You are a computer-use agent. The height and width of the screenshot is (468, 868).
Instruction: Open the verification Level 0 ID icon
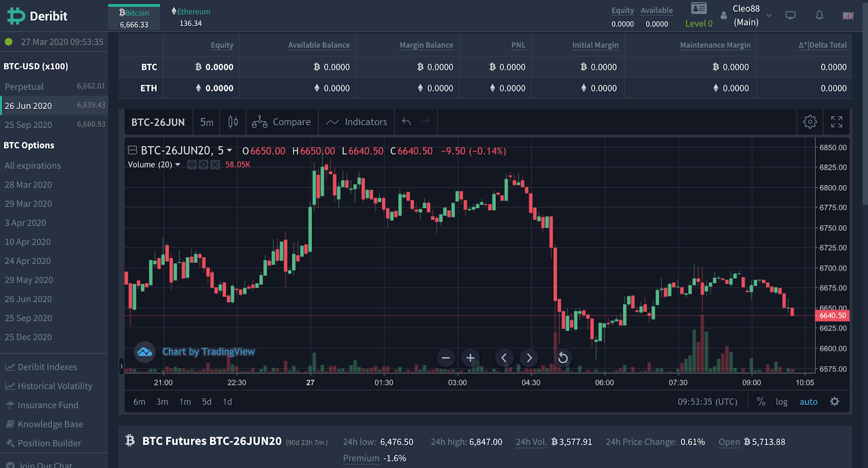[699, 9]
